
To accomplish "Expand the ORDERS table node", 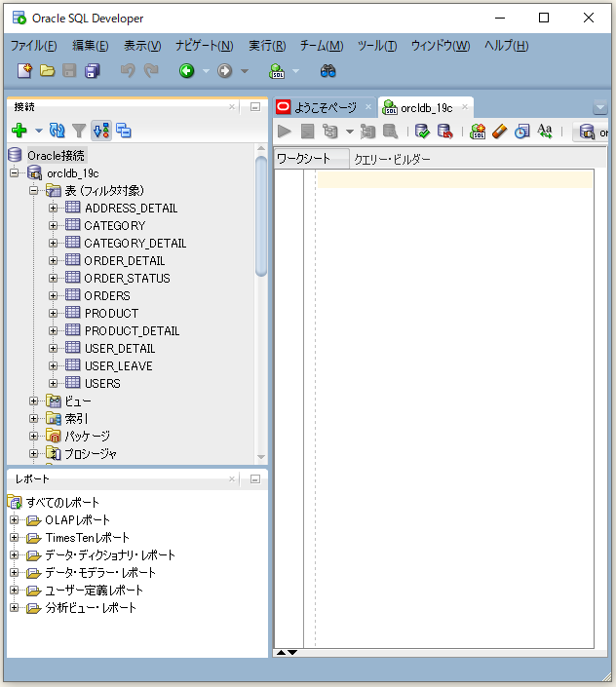I will (x=53, y=295).
